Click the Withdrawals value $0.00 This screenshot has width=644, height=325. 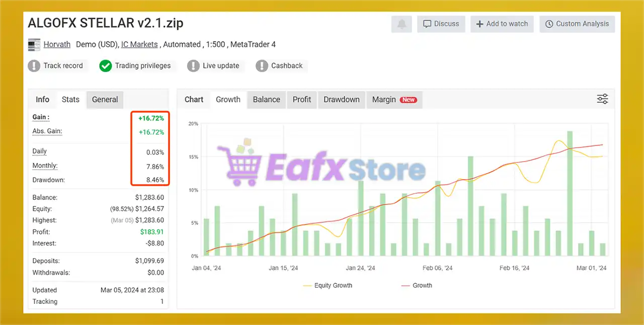pyautogui.click(x=156, y=273)
